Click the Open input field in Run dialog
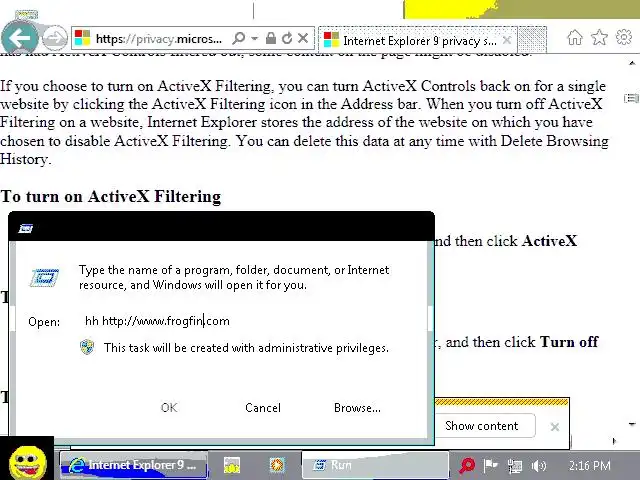640x480 pixels. pos(251,321)
